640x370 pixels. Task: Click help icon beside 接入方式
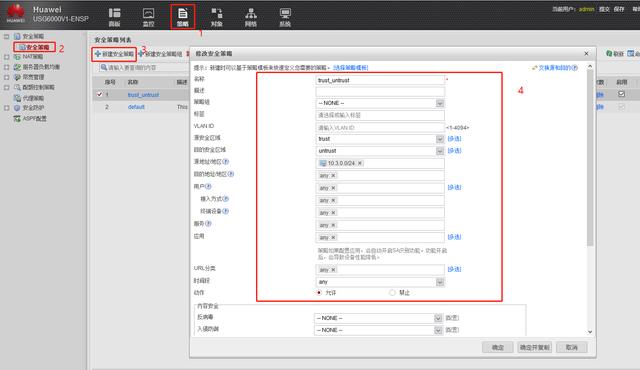225,199
